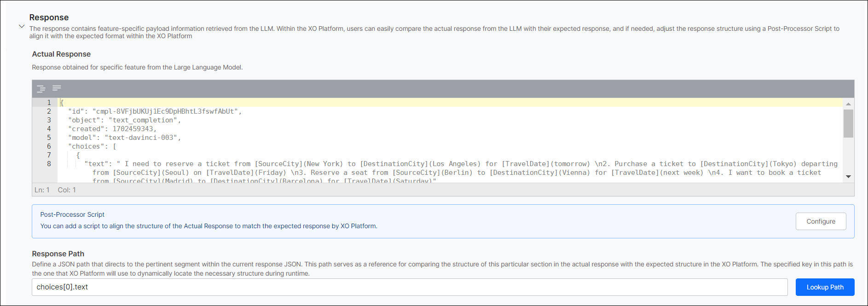Viewport: 868px width, 306px height.
Task: Collapse the Response section chevron
Action: pyautogui.click(x=22, y=27)
